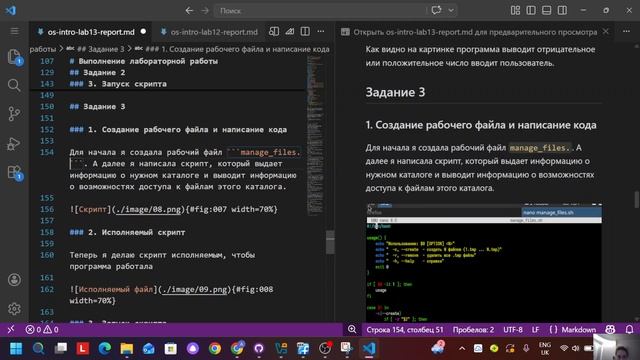640x360 pixels.
Task: Change indentation 'Пробелов: 2'
Action: click(x=473, y=329)
